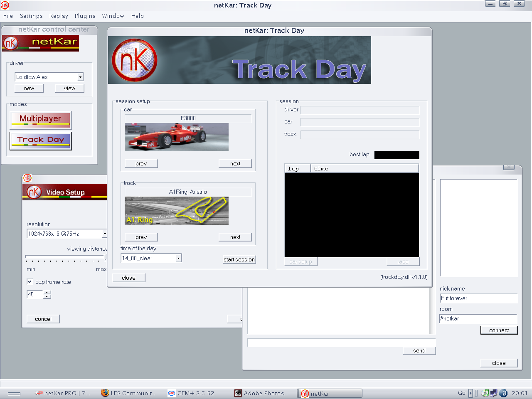This screenshot has height=399, width=532.
Task: Click the greyed-out race button
Action: point(403,261)
